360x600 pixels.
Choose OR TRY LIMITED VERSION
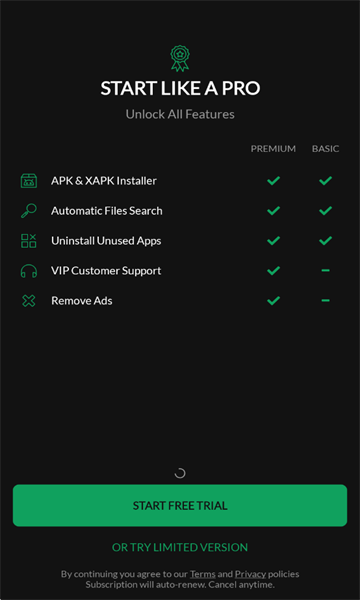[x=180, y=547]
